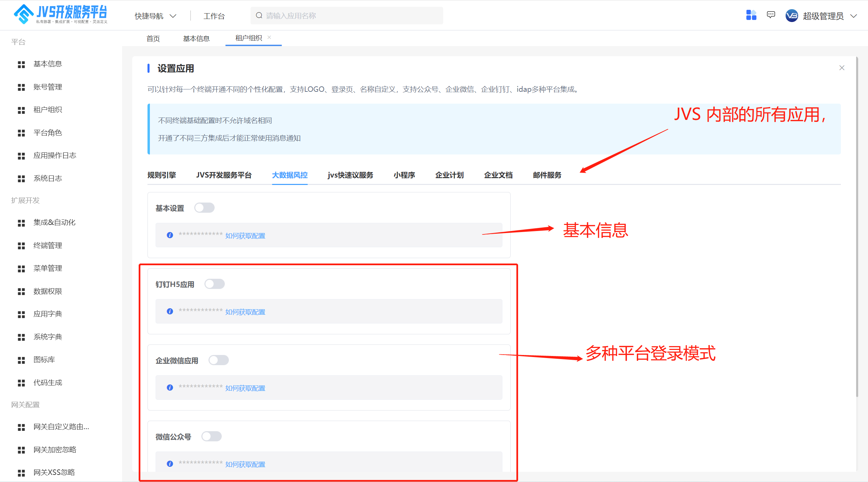Open the 工作台 link in header
This screenshot has height=482, width=868.
pyautogui.click(x=214, y=16)
